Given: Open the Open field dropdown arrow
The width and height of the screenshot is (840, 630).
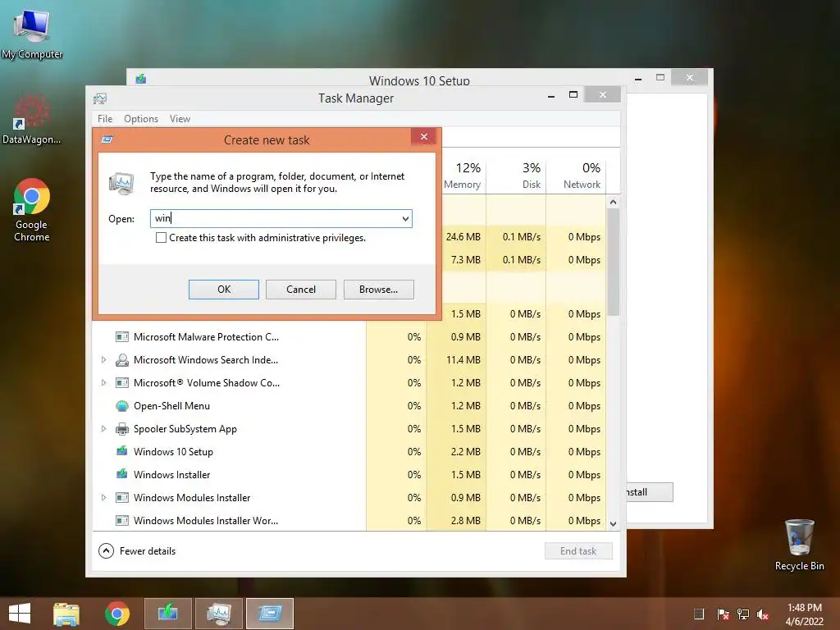Looking at the screenshot, I should (405, 218).
